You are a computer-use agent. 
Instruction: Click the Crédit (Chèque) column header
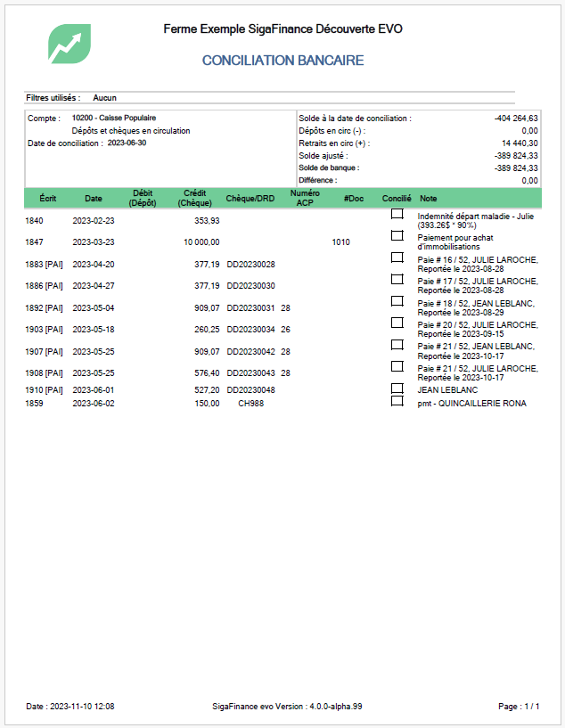[194, 198]
